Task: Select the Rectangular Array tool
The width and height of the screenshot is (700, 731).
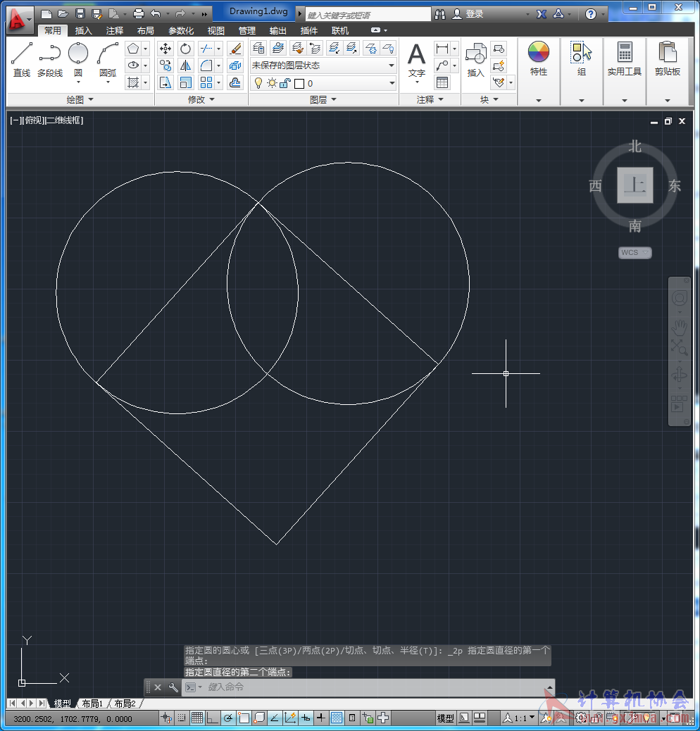Action: tap(206, 82)
